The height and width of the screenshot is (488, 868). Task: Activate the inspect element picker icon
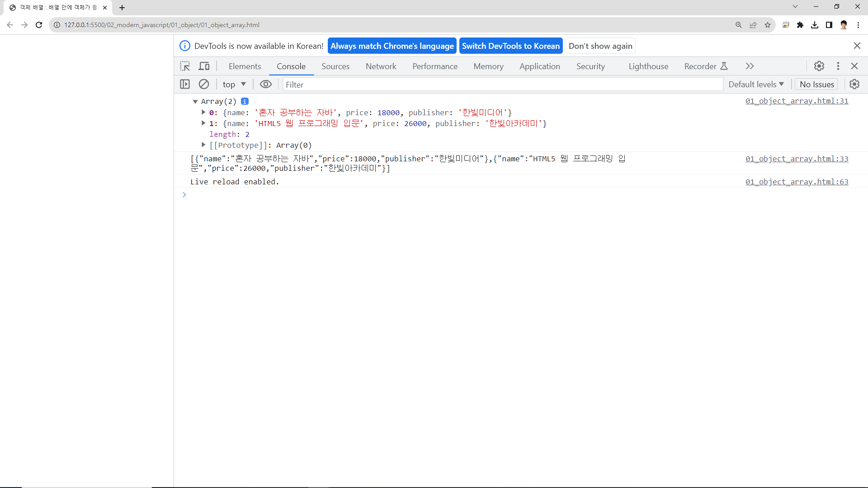[185, 66]
